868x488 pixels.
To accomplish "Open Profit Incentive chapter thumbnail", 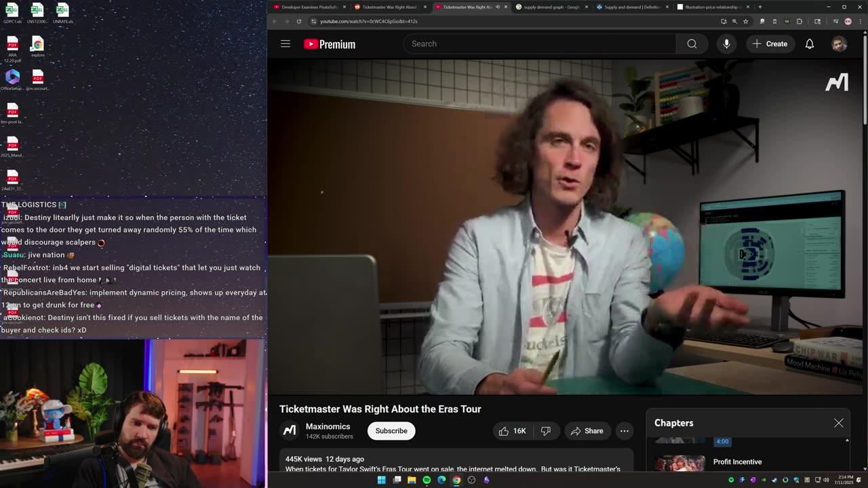I will tap(679, 464).
